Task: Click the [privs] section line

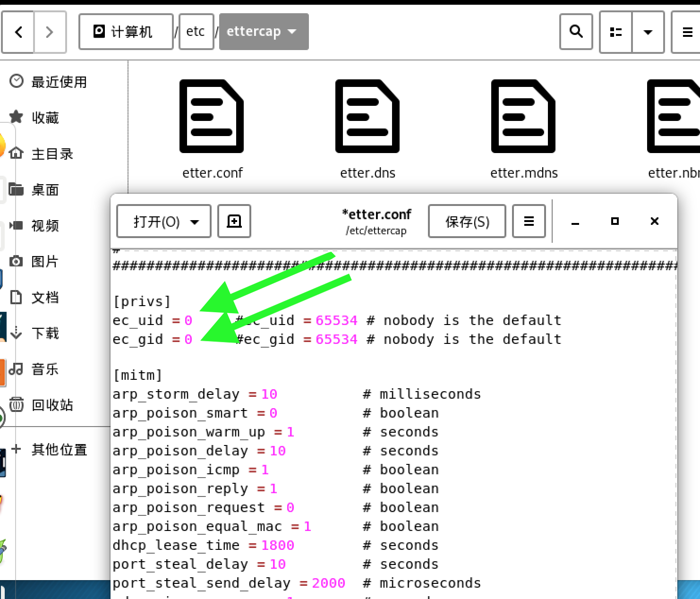Action: [x=142, y=301]
